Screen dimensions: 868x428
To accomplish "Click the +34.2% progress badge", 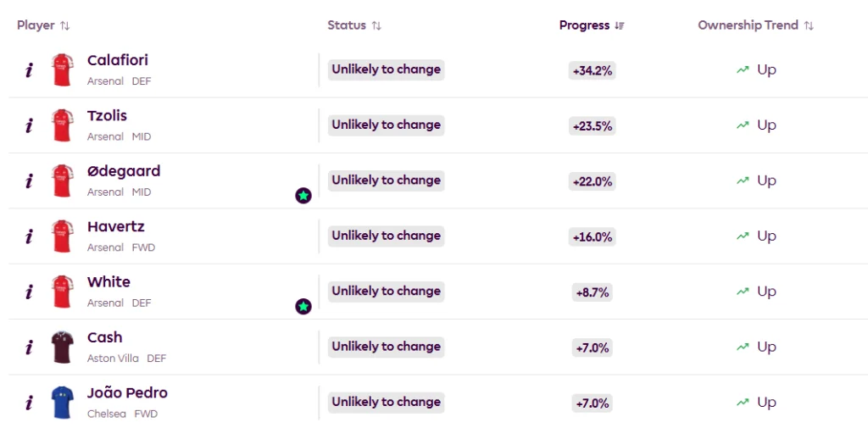I will click(x=592, y=71).
